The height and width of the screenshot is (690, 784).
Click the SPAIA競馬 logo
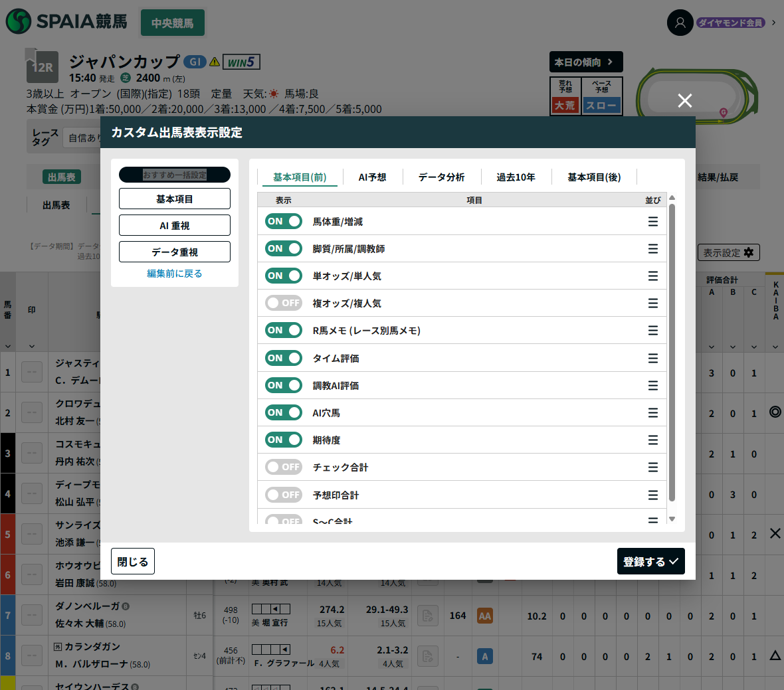click(66, 21)
